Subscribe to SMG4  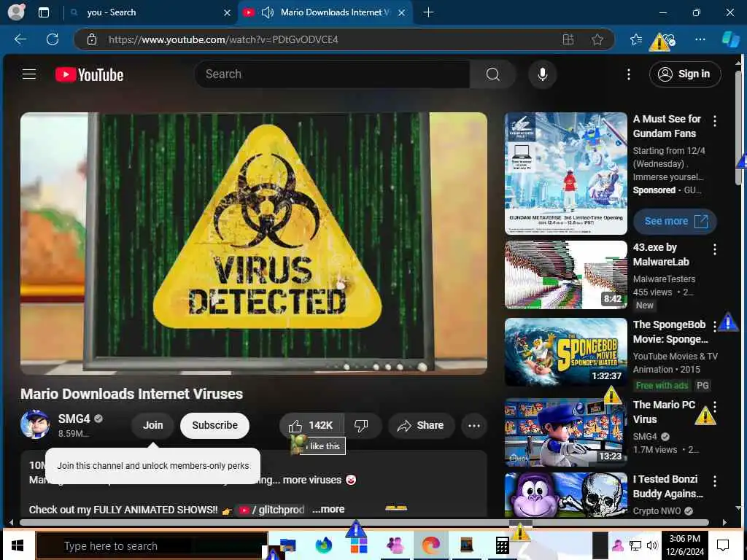click(215, 425)
